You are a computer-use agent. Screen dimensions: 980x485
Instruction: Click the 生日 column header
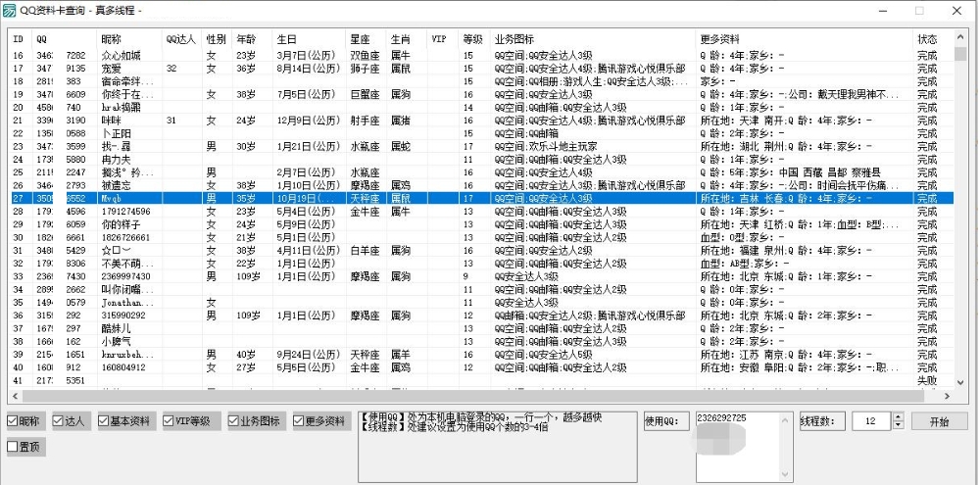coord(309,39)
